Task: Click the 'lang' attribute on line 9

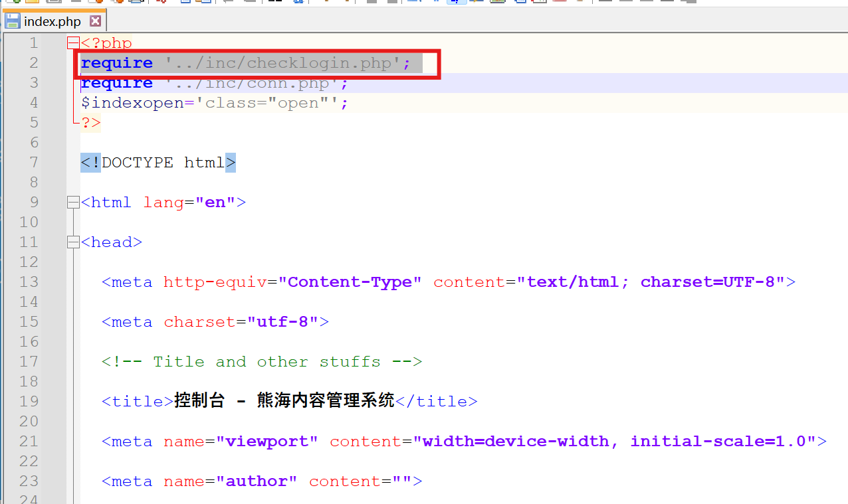Action: [163, 203]
